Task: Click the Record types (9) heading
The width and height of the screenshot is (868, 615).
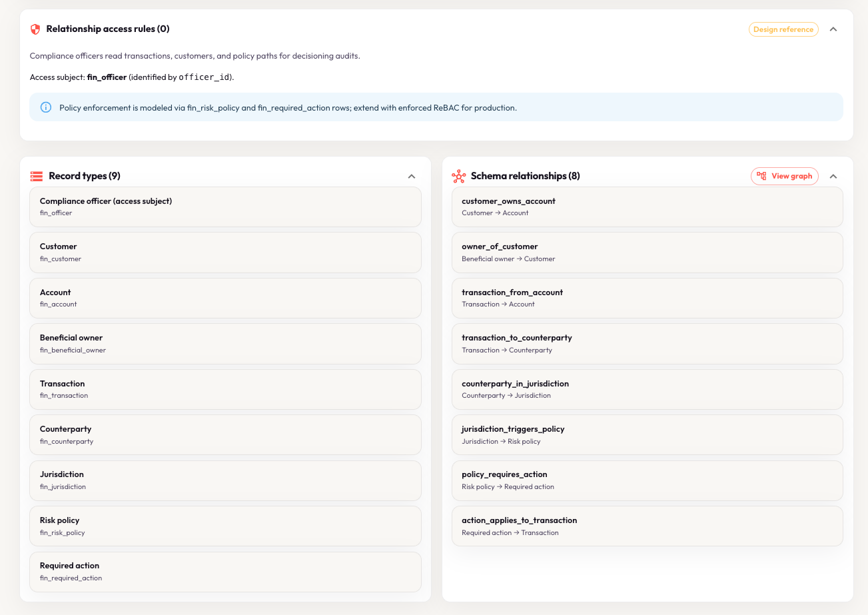Action: click(85, 177)
